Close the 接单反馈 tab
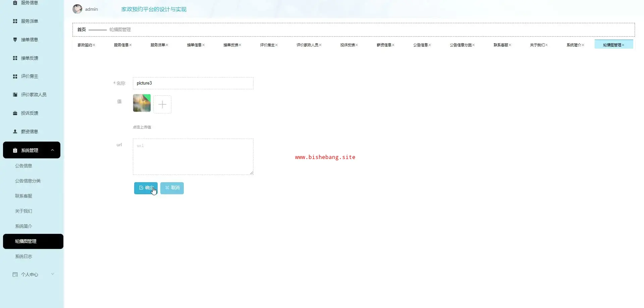 click(x=240, y=45)
